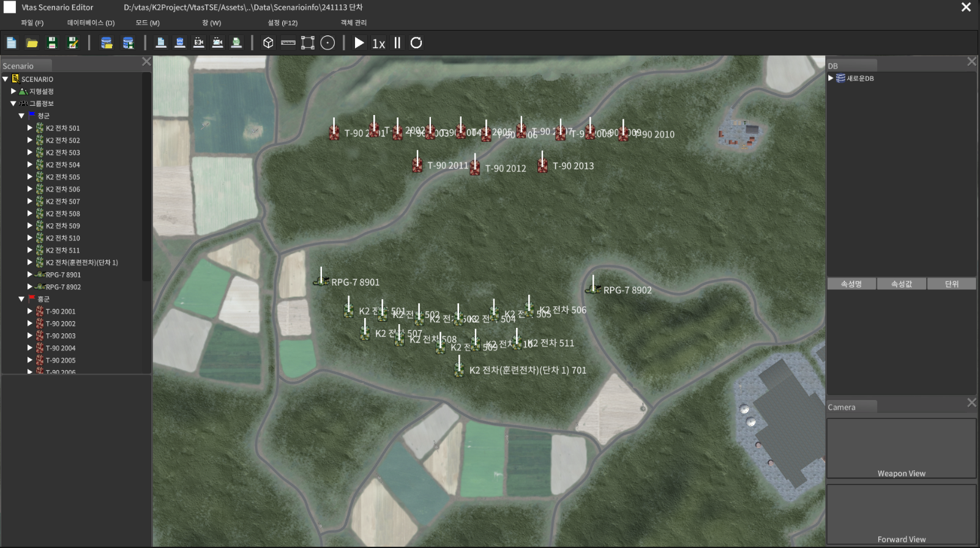Select the ruler measurement tool
Image resolution: width=980 pixels, height=548 pixels.
click(x=288, y=43)
